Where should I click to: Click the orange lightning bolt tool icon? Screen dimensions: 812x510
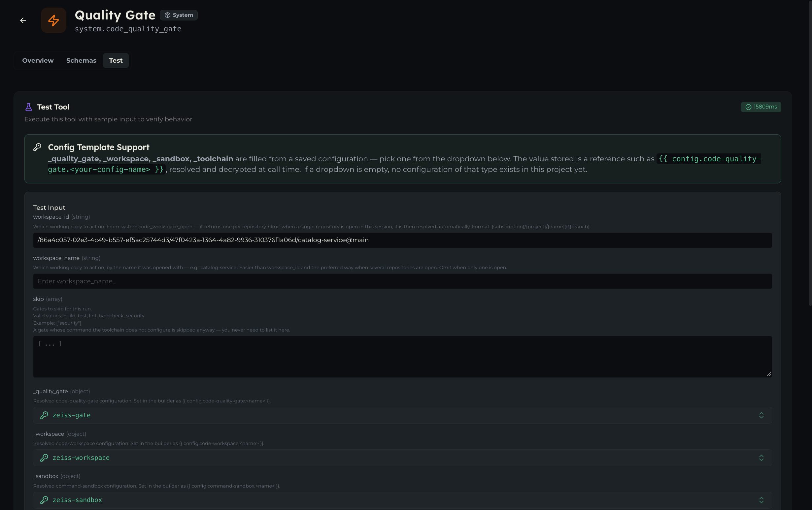tap(53, 20)
